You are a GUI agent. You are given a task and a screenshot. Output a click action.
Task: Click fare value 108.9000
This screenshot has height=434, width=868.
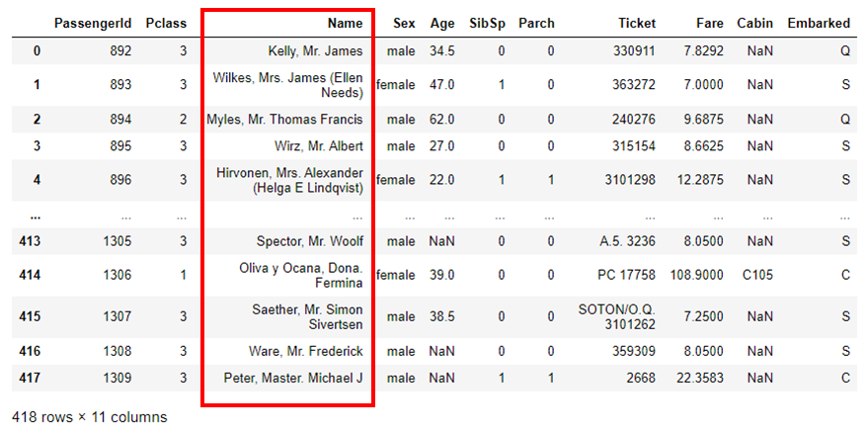(x=697, y=275)
